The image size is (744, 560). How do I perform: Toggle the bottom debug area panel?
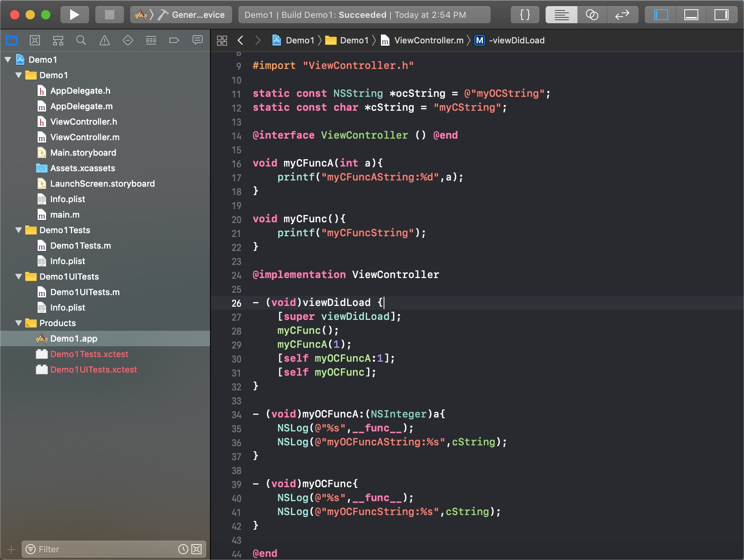691,15
